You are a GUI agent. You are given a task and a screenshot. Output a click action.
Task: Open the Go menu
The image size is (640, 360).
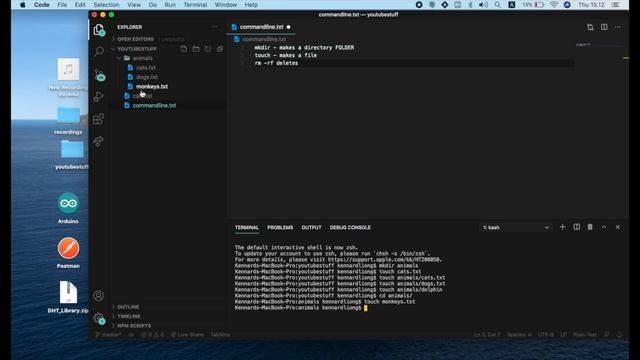153,5
